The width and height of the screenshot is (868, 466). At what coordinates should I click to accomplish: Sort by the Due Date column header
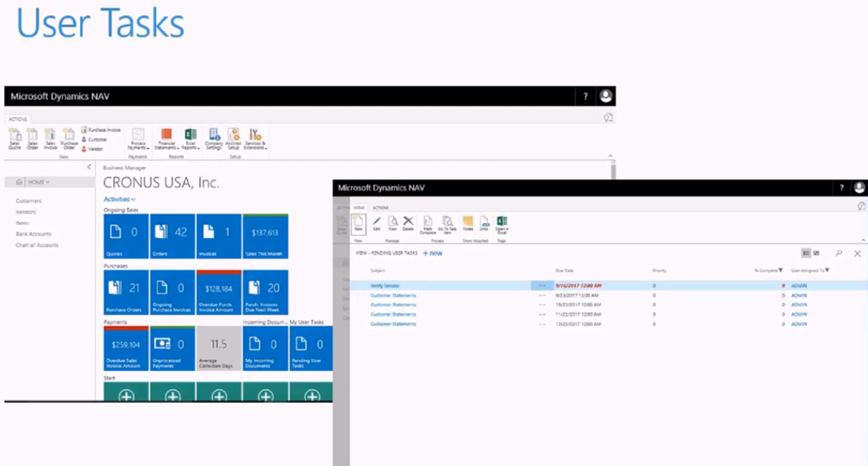click(x=564, y=270)
